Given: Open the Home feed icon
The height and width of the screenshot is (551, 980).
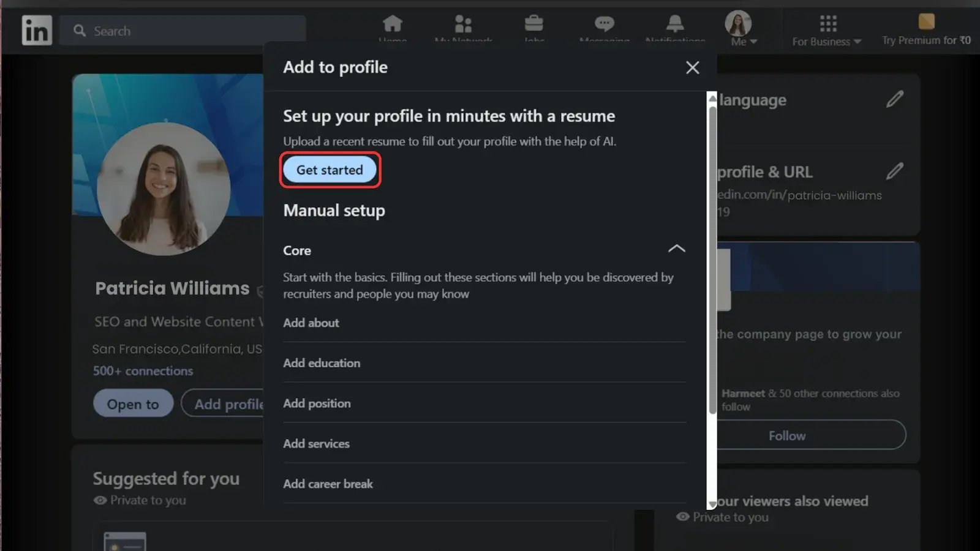Looking at the screenshot, I should [392, 24].
